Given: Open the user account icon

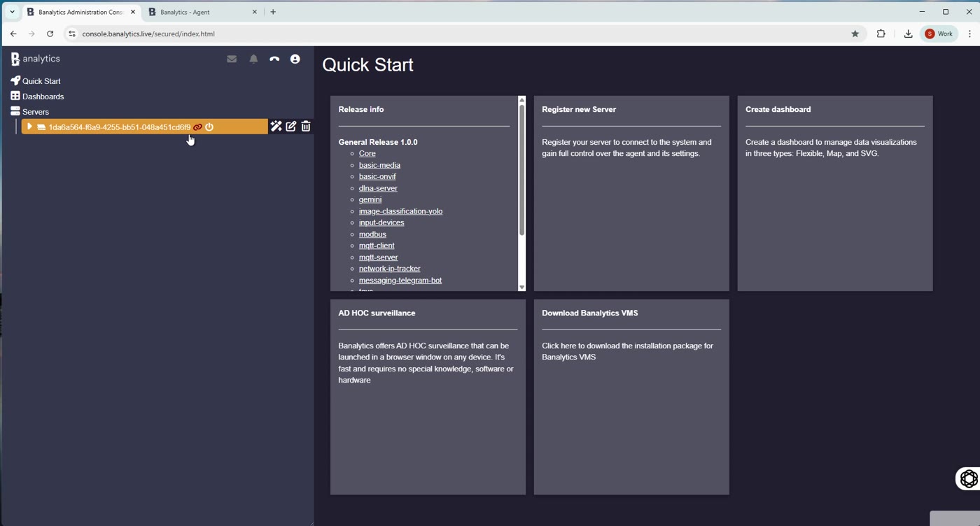Looking at the screenshot, I should click(295, 59).
